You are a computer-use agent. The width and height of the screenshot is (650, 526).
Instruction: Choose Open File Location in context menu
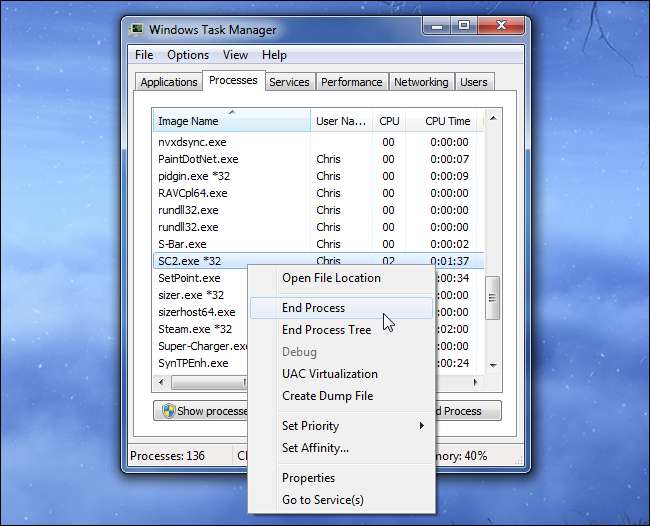[342, 278]
